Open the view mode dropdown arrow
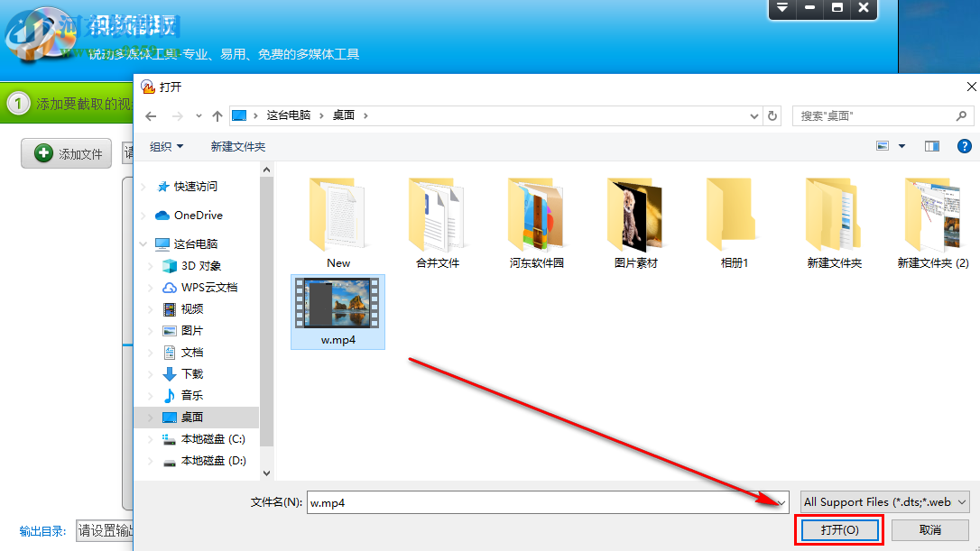 (900, 145)
